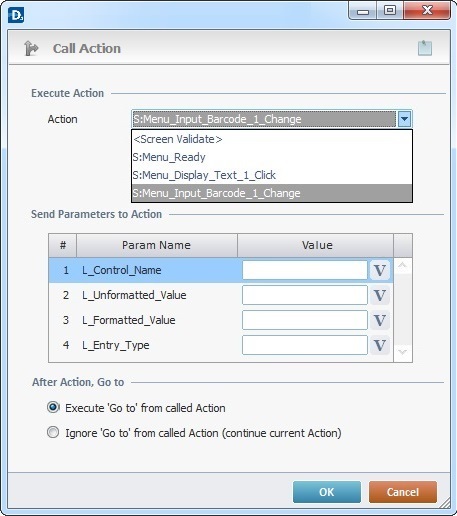This screenshot has width=457, height=516.
Task: Click the notes clipboard icon in header
Action: pos(425,48)
